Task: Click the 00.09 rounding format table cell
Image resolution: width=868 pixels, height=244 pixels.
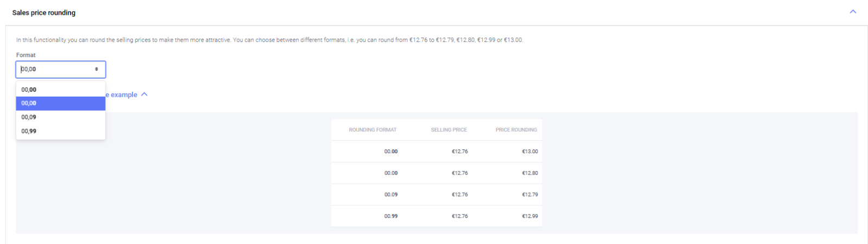Action: coord(391,195)
